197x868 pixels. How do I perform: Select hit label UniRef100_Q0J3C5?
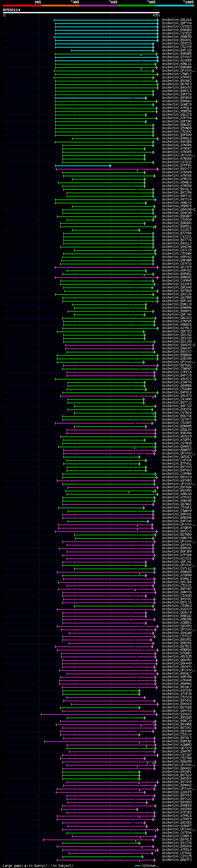coord(177,267)
